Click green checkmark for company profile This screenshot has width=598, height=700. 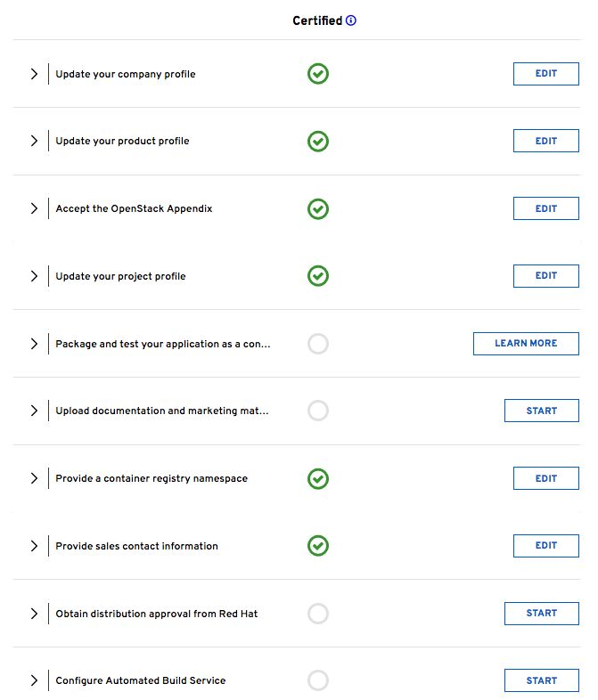[318, 74]
